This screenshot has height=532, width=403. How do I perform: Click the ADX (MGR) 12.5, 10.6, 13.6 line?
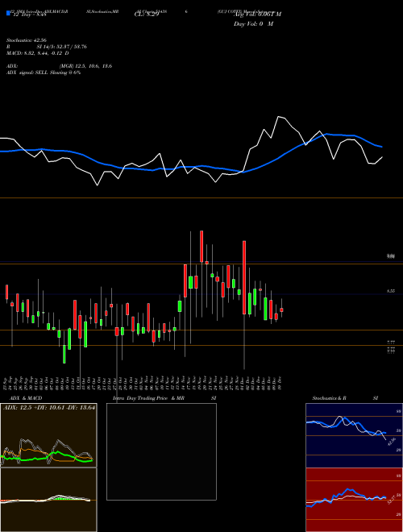coord(59,66)
